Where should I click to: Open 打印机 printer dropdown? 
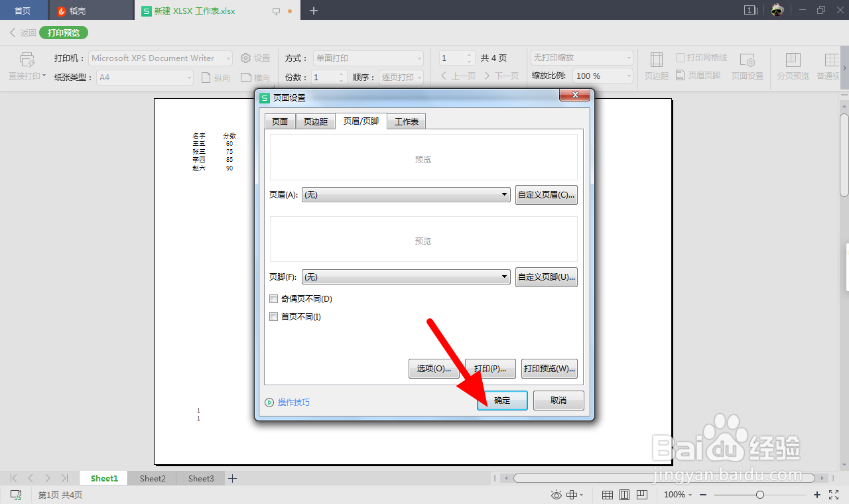(x=161, y=58)
